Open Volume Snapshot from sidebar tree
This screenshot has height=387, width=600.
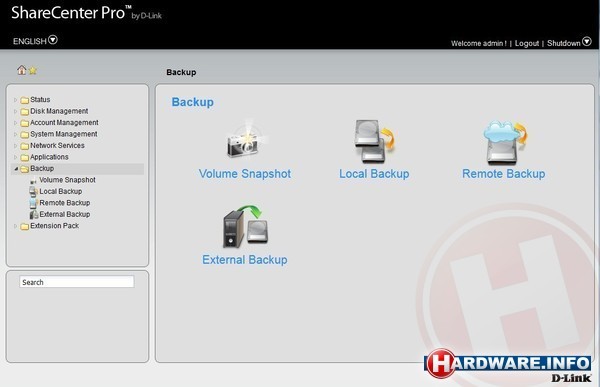(67, 180)
